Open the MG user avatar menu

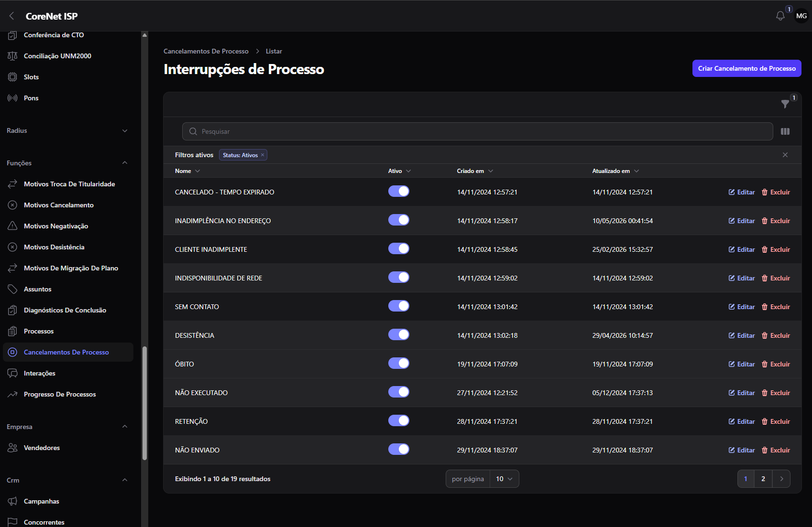point(801,16)
